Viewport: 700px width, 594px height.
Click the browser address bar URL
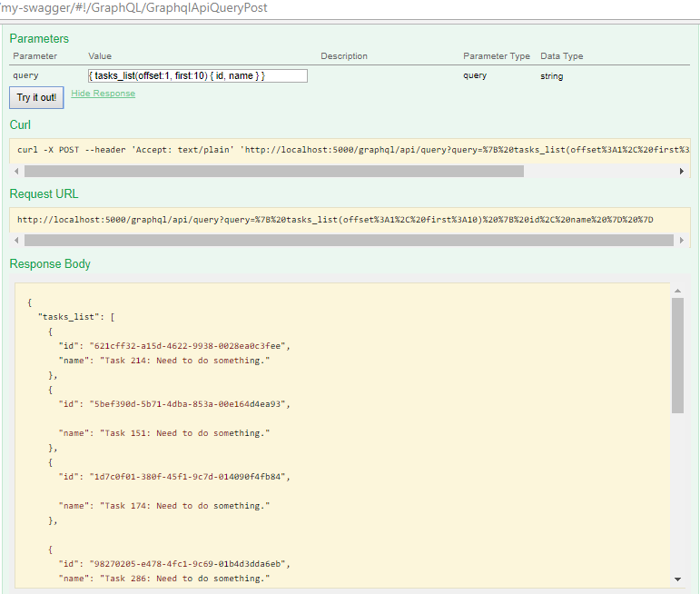(134, 8)
